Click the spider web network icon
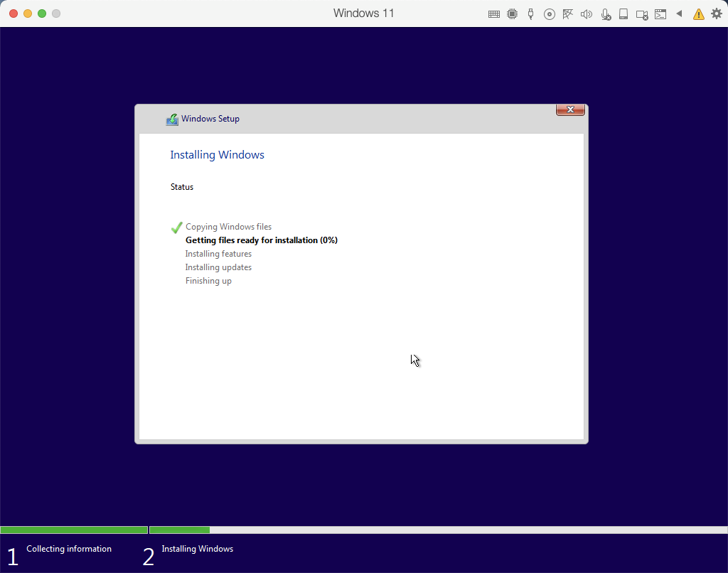This screenshot has width=728, height=573. [567, 14]
